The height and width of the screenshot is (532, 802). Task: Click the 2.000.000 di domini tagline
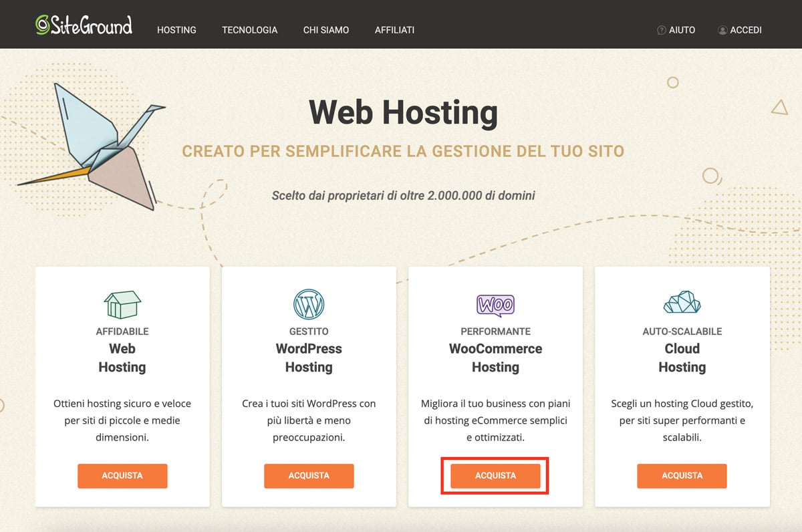pyautogui.click(x=403, y=196)
